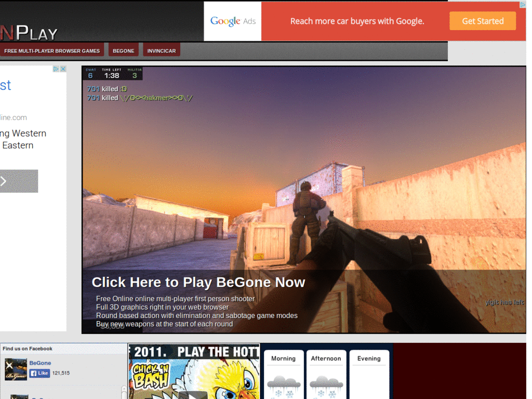The image size is (532, 399).
Task: Open the BeGone Facebook page link
Action: (40, 363)
